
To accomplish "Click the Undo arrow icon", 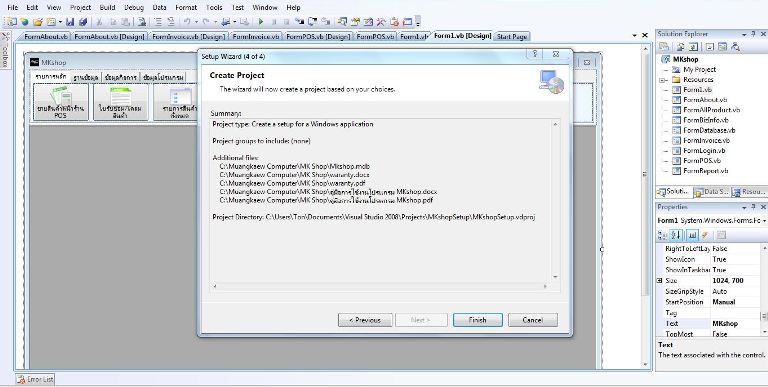I will point(187,22).
